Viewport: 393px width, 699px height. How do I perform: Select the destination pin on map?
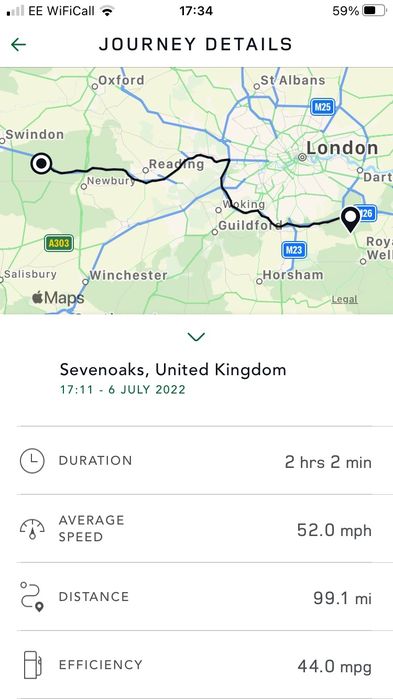pos(351,220)
